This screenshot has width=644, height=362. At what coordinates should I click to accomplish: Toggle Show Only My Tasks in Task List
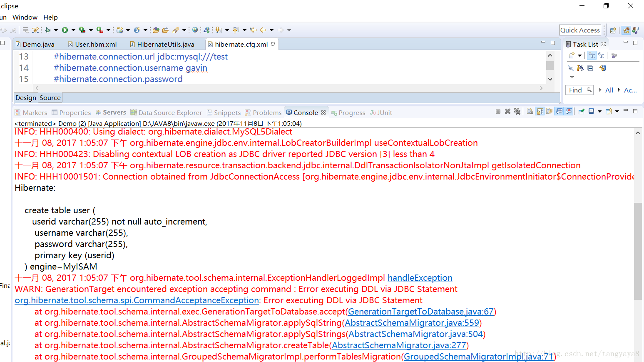pyautogui.click(x=580, y=68)
